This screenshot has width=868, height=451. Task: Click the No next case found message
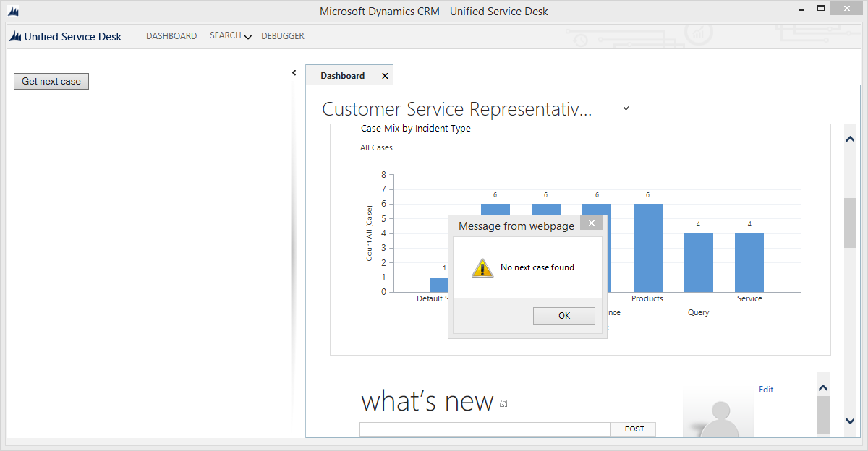point(537,267)
